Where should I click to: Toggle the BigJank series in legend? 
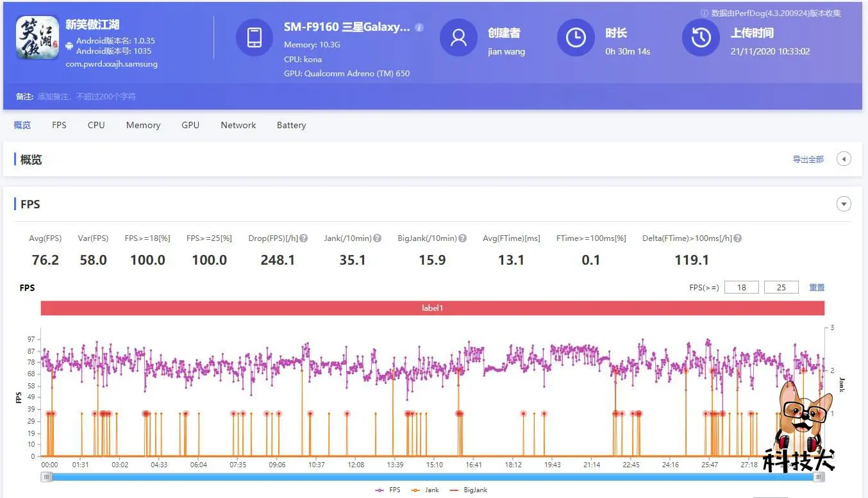coord(469,490)
